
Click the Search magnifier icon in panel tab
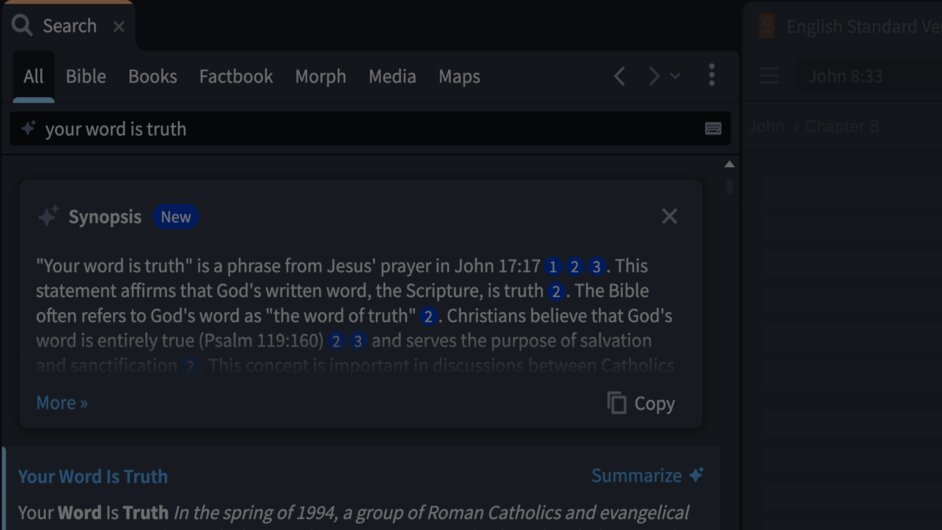click(x=21, y=26)
